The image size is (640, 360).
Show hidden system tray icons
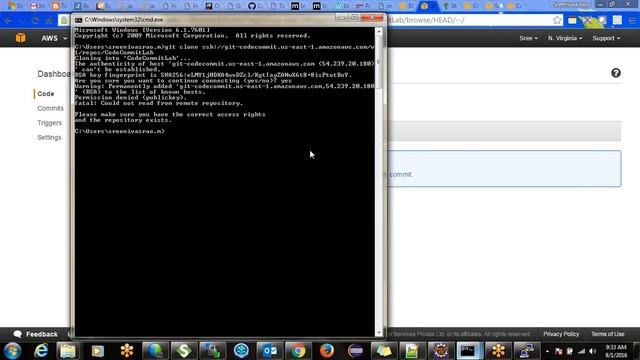[x=547, y=351]
